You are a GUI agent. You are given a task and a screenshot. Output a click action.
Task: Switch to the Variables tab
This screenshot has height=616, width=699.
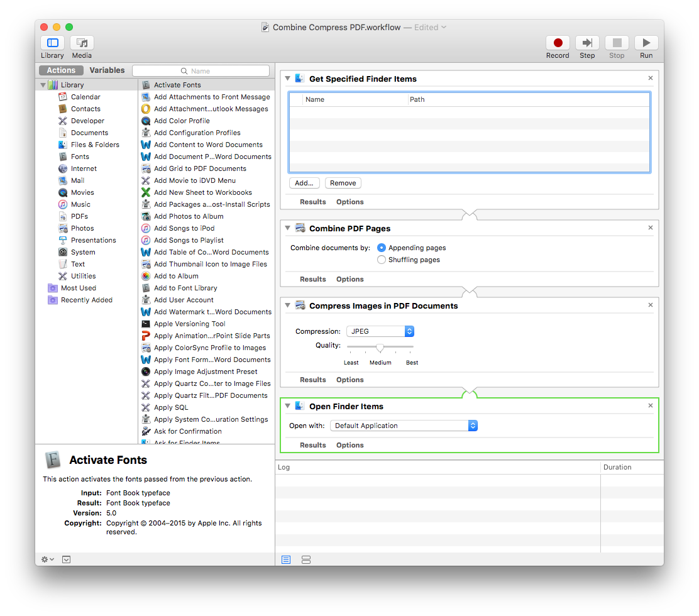click(107, 70)
